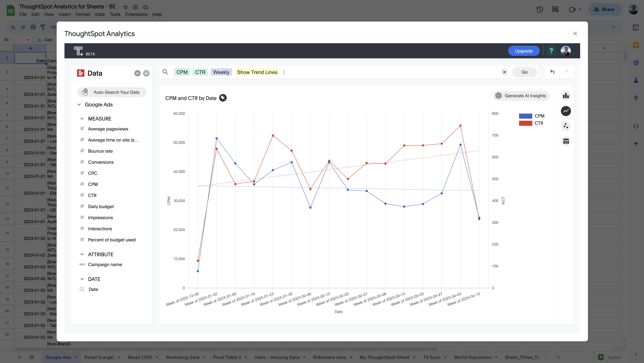Select the bar chart visualization icon
The image size is (644, 363).
[x=566, y=96]
